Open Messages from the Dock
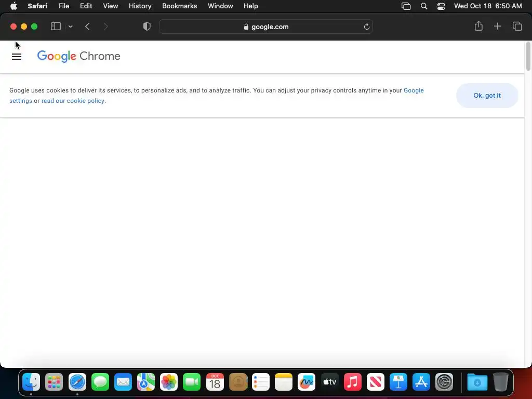The height and width of the screenshot is (399, 532). (100, 382)
